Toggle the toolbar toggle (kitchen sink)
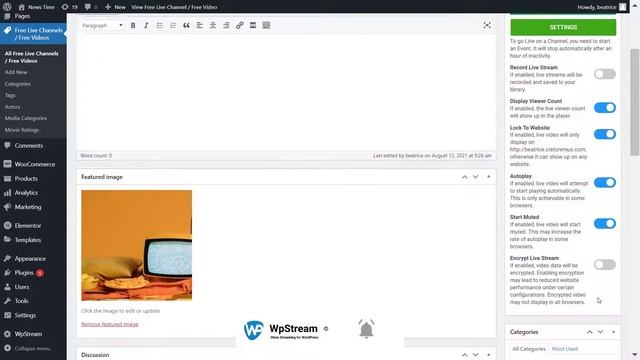Viewport: 640px width, 360px height. [266, 25]
